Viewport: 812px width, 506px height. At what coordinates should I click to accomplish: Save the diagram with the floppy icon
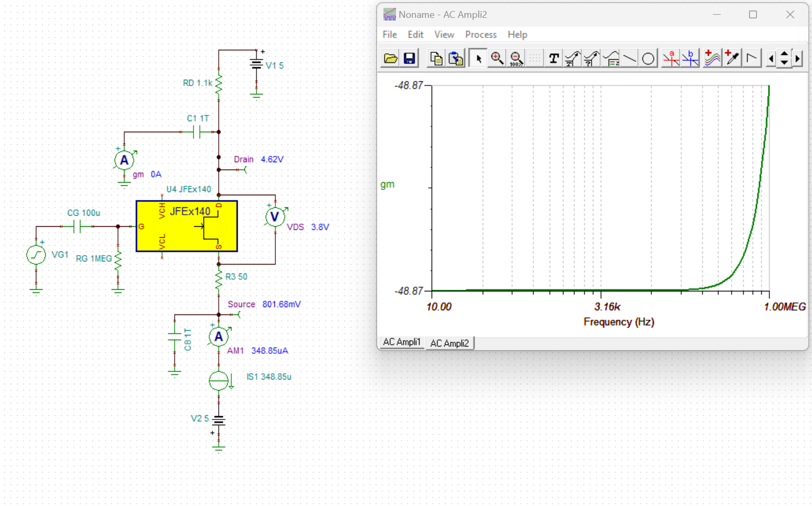click(x=409, y=58)
